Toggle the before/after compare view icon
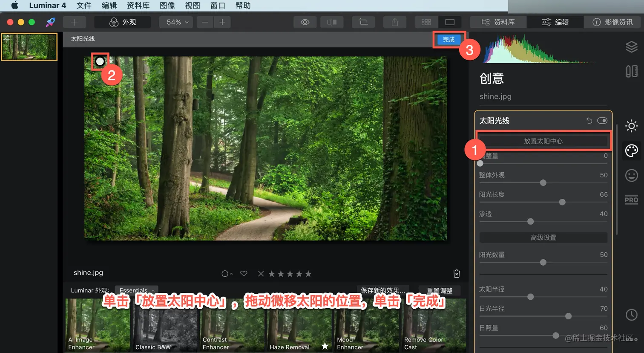Viewport: 644px width, 353px height. pos(332,22)
